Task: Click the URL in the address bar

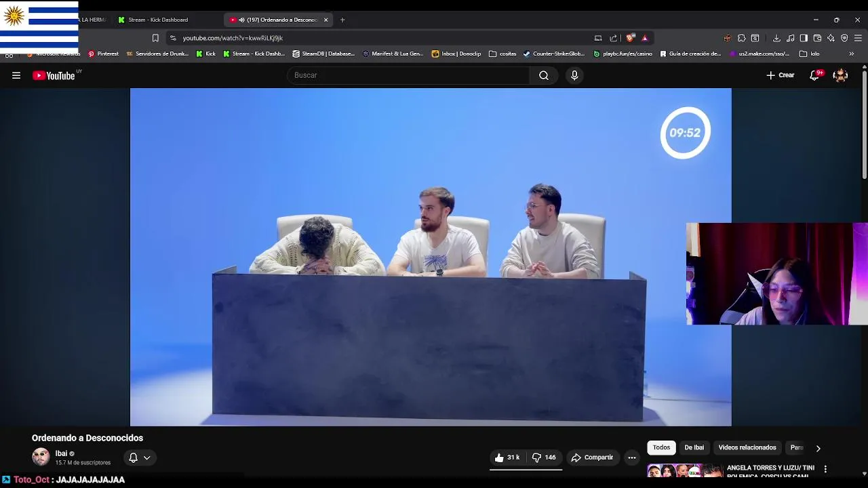Action: coord(233,38)
